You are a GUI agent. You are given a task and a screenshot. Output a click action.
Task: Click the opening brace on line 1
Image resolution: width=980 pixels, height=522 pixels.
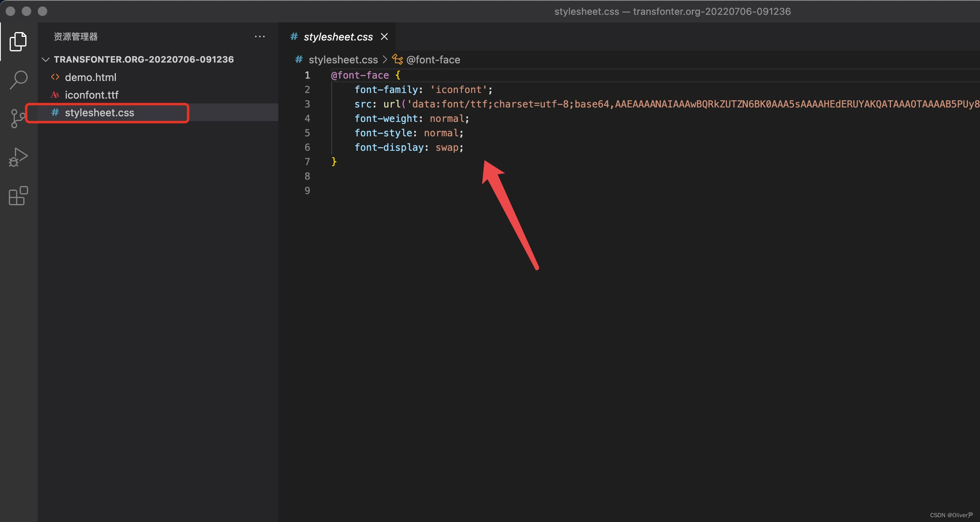(x=398, y=75)
